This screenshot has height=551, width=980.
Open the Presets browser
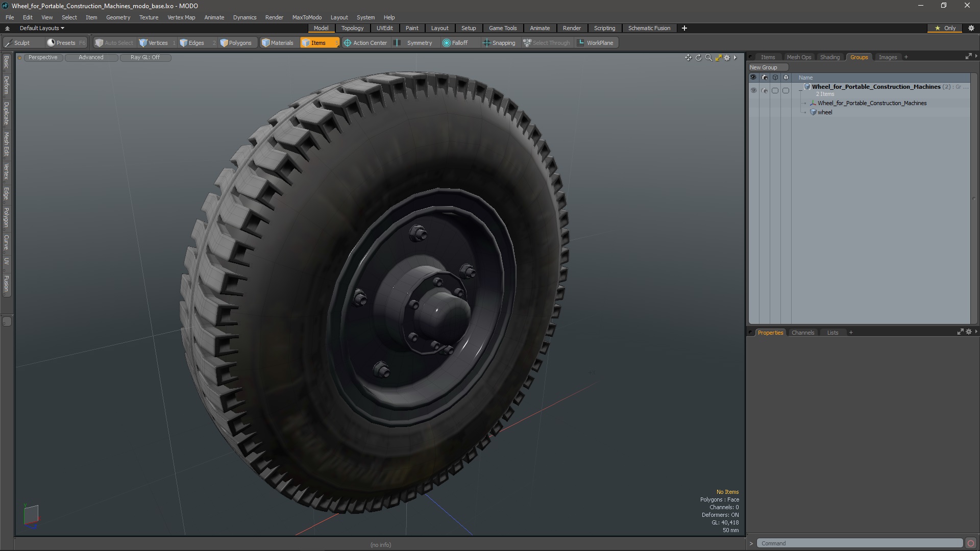pyautogui.click(x=66, y=43)
